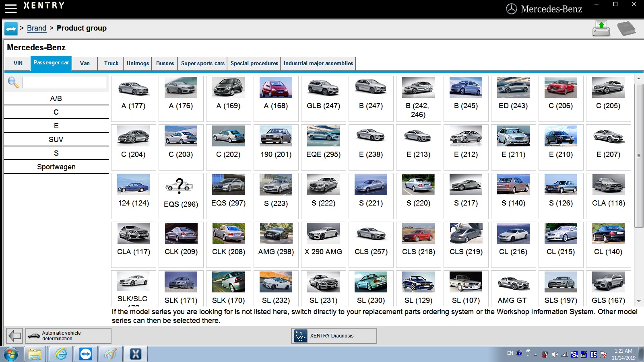Choose the SL (232) model tile
644x362 pixels.
click(x=276, y=288)
